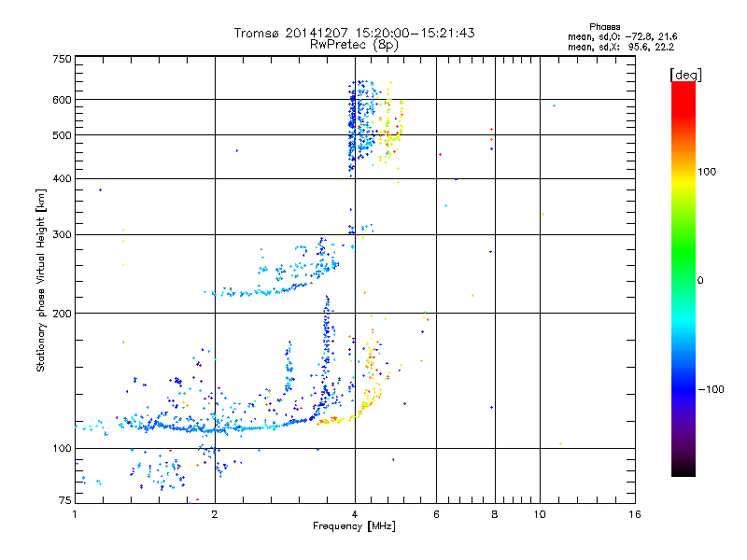The image size is (747, 560).
Task: Click the '[deg]' colorbar unit label
Action: coord(685,75)
